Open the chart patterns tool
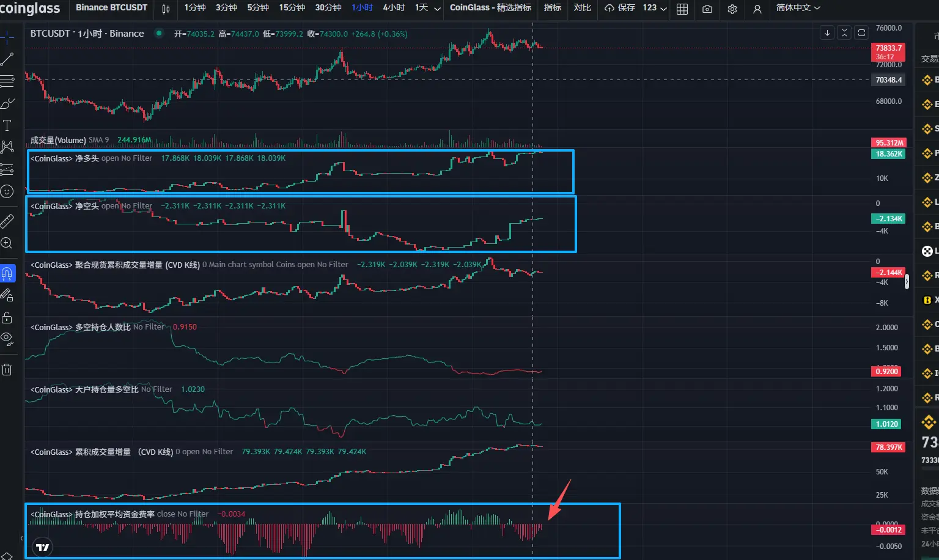939x560 pixels. (7, 147)
